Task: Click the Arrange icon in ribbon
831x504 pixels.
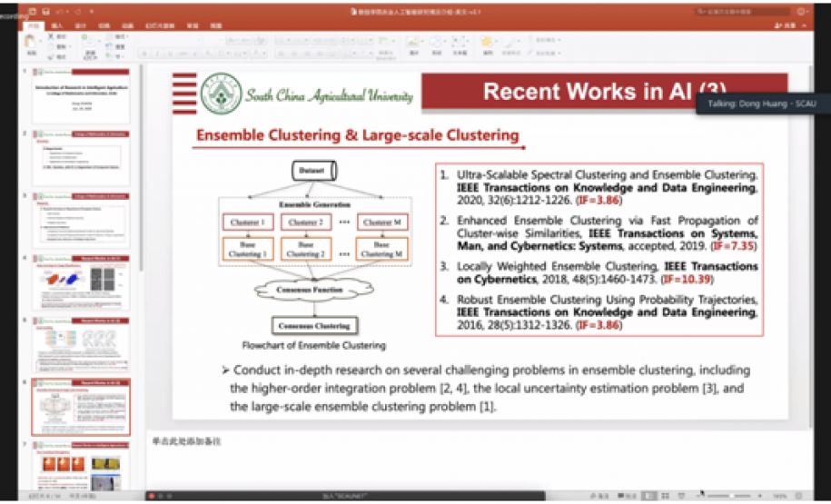Action: (x=488, y=44)
